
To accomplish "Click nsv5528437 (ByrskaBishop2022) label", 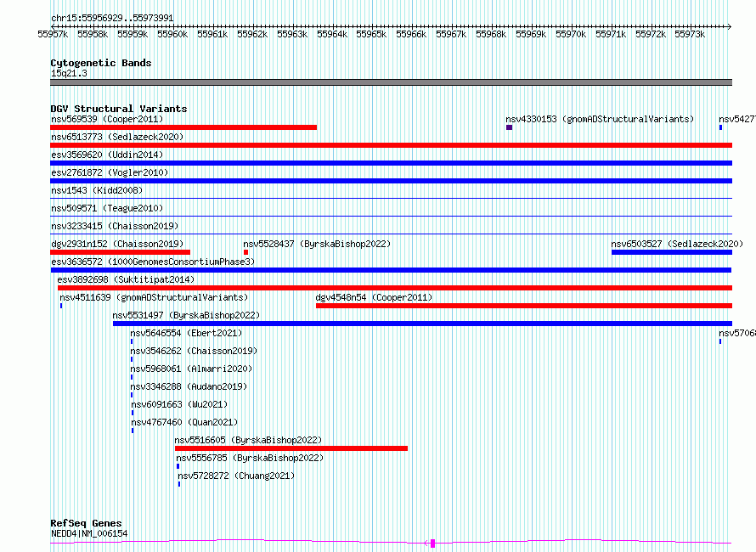I will coord(317,244).
